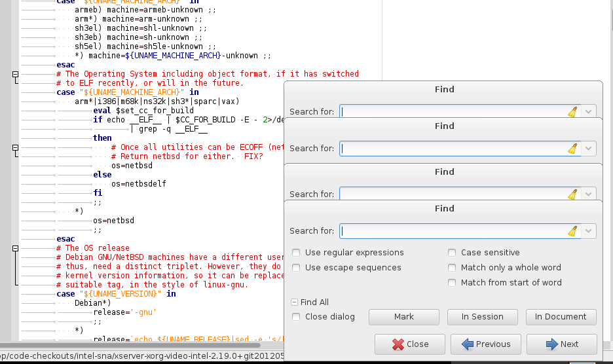
Task: Go to the Previous search match
Action: click(x=485, y=344)
